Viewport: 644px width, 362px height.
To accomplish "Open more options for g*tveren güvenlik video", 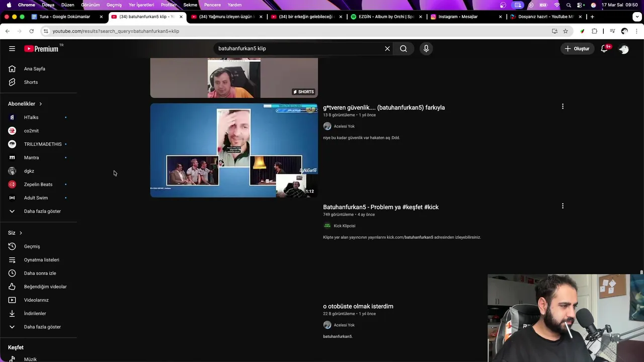I will point(562,107).
